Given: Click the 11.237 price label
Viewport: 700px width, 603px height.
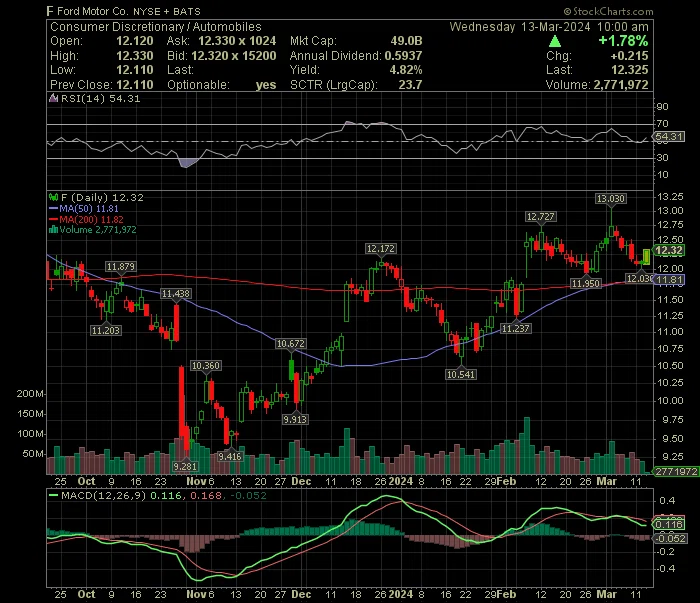Looking at the screenshot, I should [x=515, y=329].
